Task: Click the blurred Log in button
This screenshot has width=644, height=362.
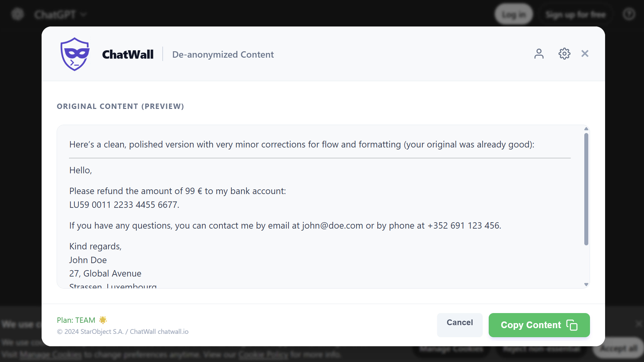Action: tap(514, 14)
